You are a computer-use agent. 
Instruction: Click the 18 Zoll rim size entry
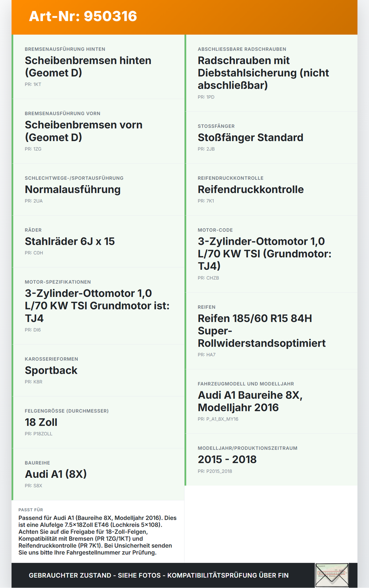41,422
